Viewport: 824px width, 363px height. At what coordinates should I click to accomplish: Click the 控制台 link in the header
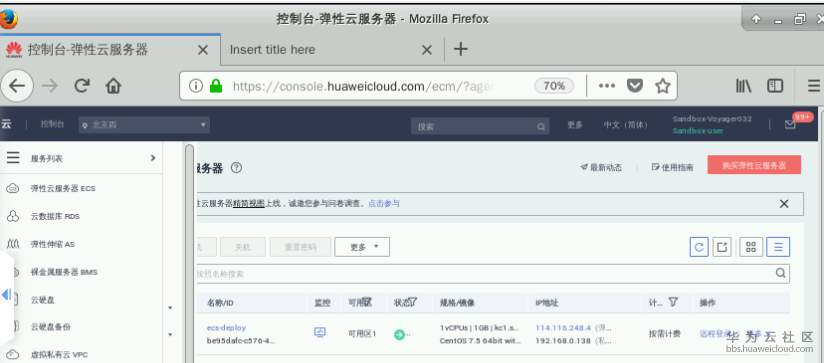[53, 125]
